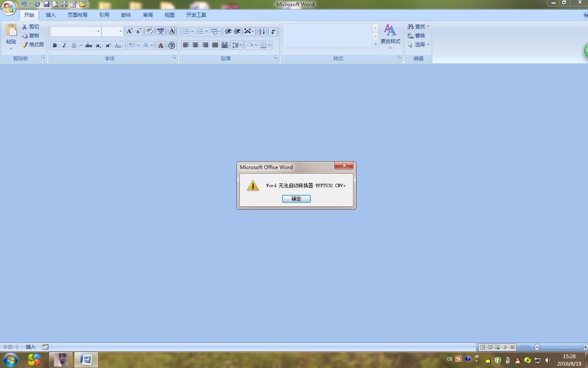This screenshot has height=368, width=588.
Task: Click the Center alignment icon
Action: click(195, 45)
